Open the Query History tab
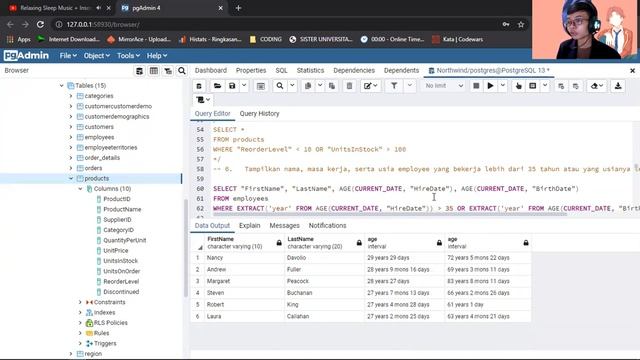The image size is (640, 360). pos(260,113)
